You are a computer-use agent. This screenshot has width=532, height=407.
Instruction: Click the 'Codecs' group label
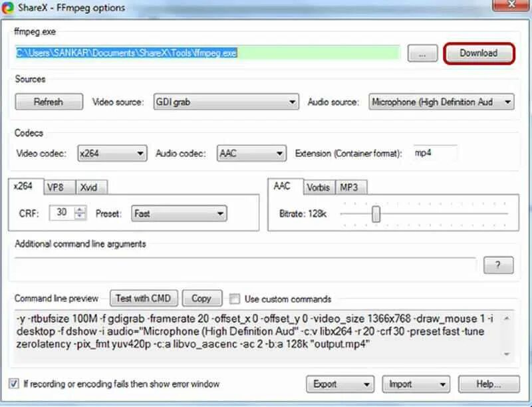pos(29,133)
